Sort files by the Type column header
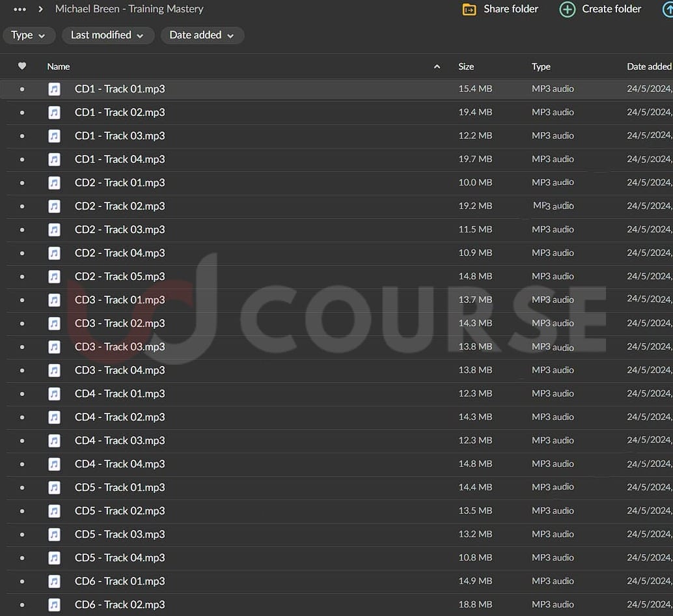 coord(541,66)
